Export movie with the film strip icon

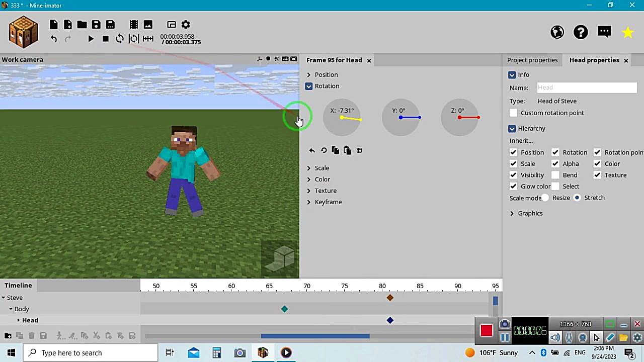pyautogui.click(x=134, y=25)
